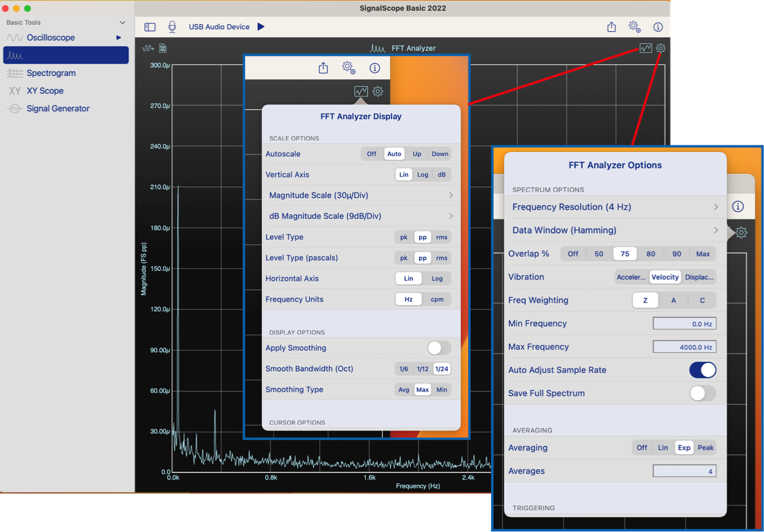The image size is (764, 532).
Task: Click the XY icon beside XY Scope
Action: click(x=15, y=91)
